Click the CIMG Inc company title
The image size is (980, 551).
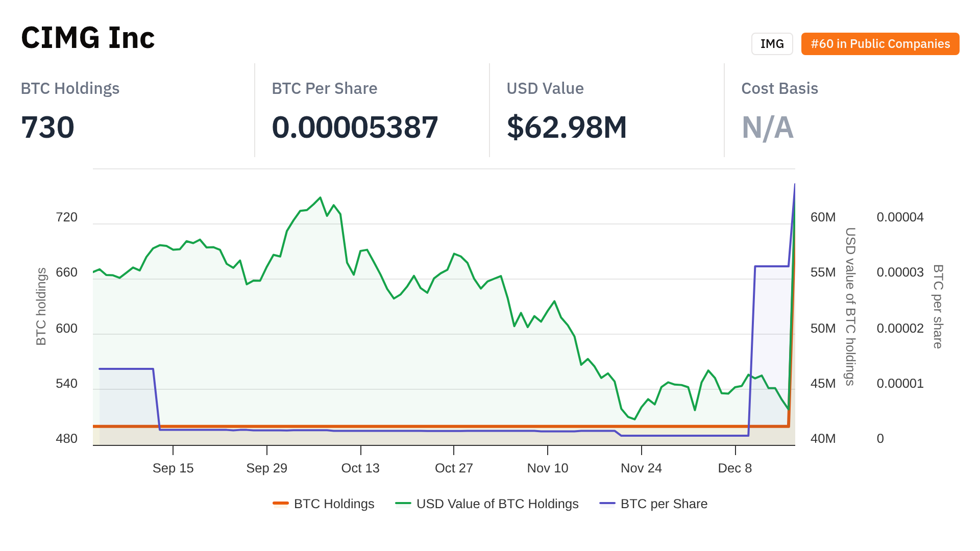[x=88, y=38]
